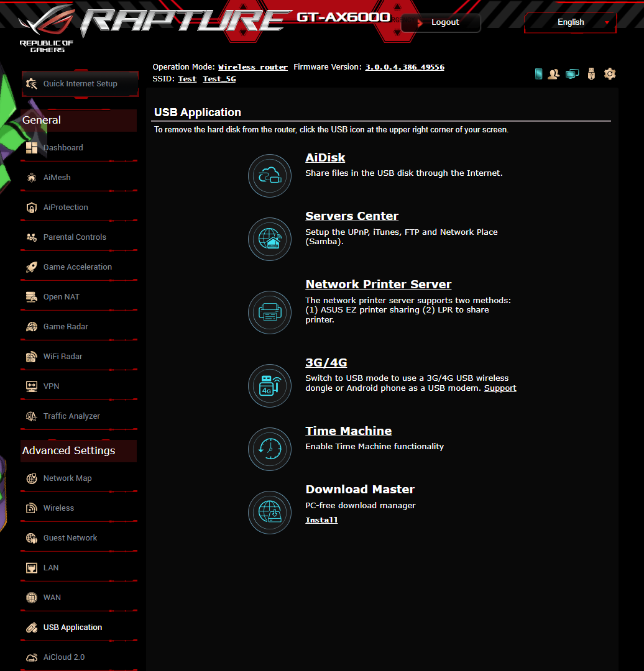
Task: Click the LAN sidebar icon
Action: (x=32, y=568)
